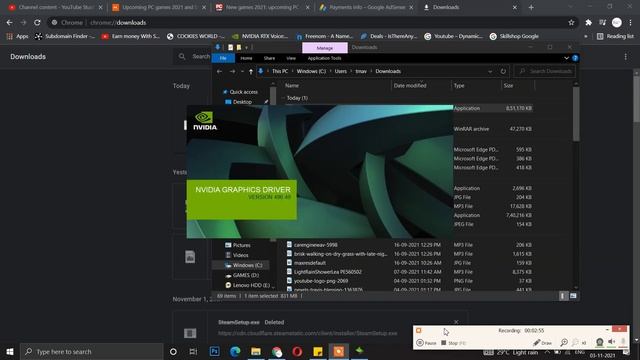Open the Home ribbon tab in Explorer
The image size is (640, 360).
pyautogui.click(x=246, y=58)
